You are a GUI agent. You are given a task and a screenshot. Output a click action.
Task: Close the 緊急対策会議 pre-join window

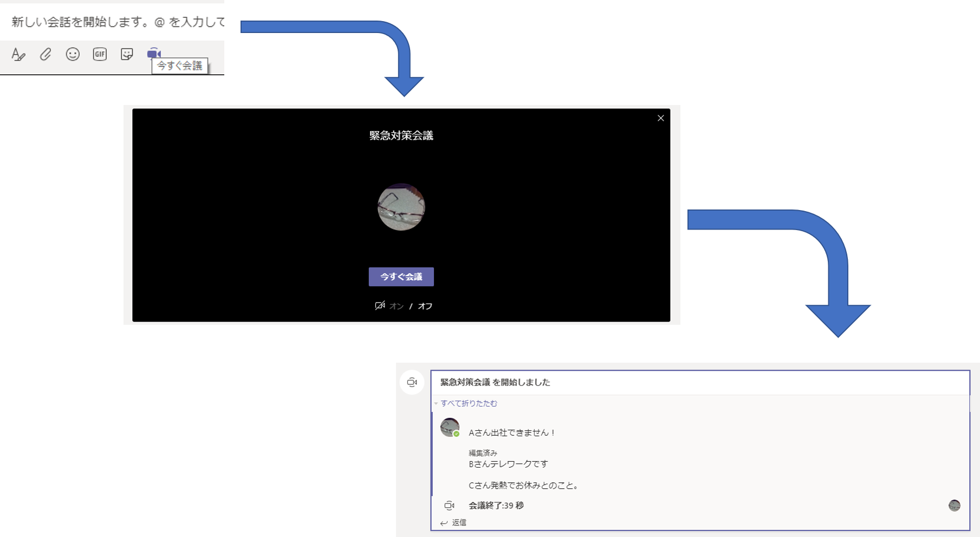pos(660,118)
